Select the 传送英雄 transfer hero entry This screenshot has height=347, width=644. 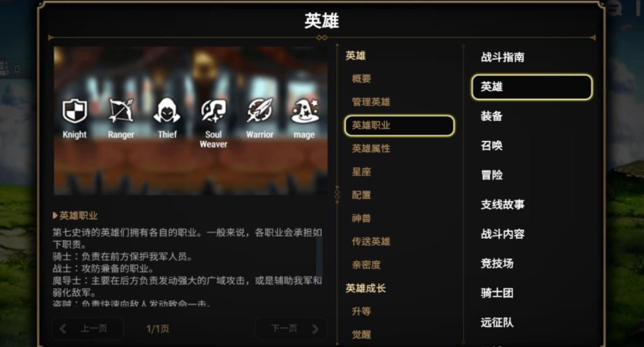coord(371,242)
